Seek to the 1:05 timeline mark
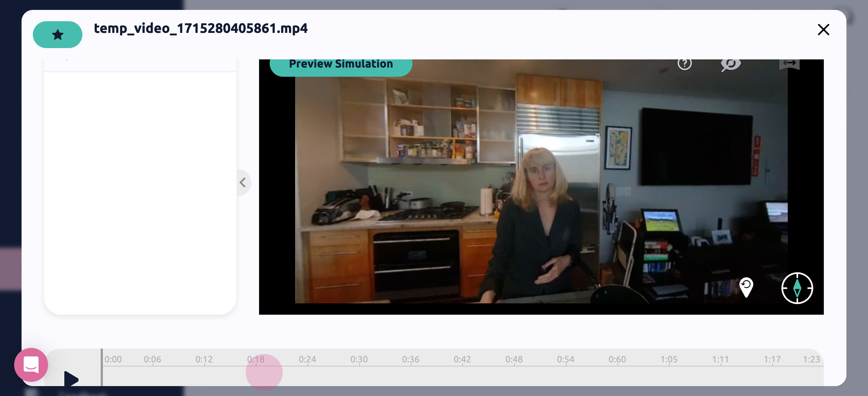This screenshot has width=868, height=396. (669, 360)
